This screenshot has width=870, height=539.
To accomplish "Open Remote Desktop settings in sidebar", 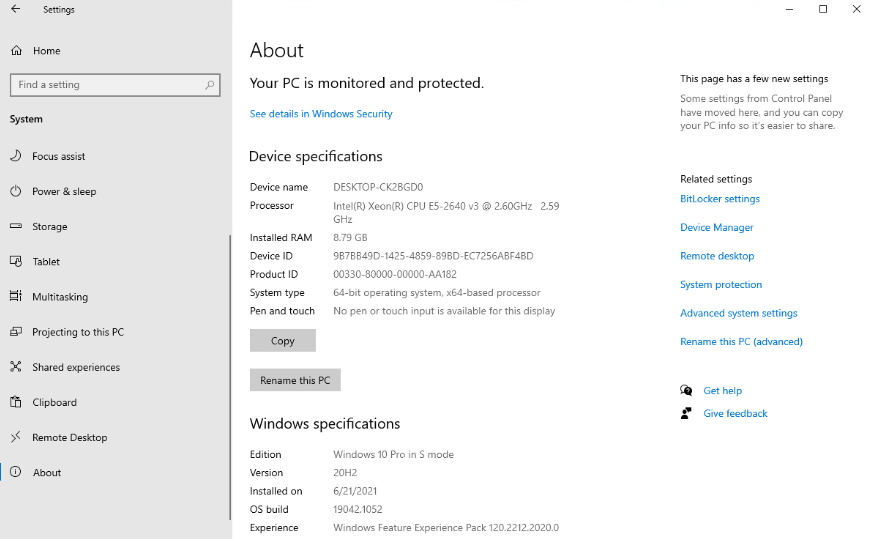I will 69,437.
